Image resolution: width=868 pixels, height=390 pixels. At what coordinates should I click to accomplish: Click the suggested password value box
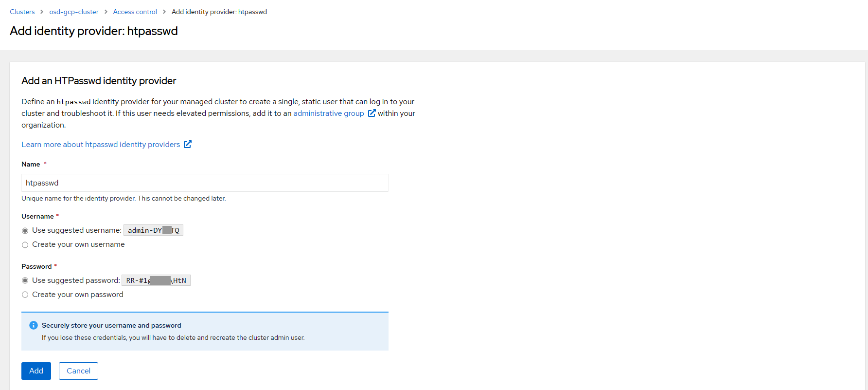pyautogui.click(x=156, y=280)
